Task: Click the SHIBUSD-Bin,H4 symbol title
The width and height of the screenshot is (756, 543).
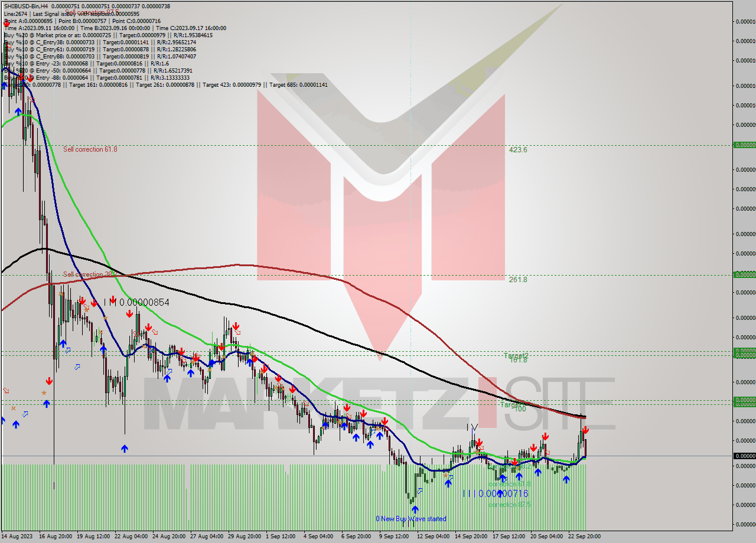Action: pos(27,6)
